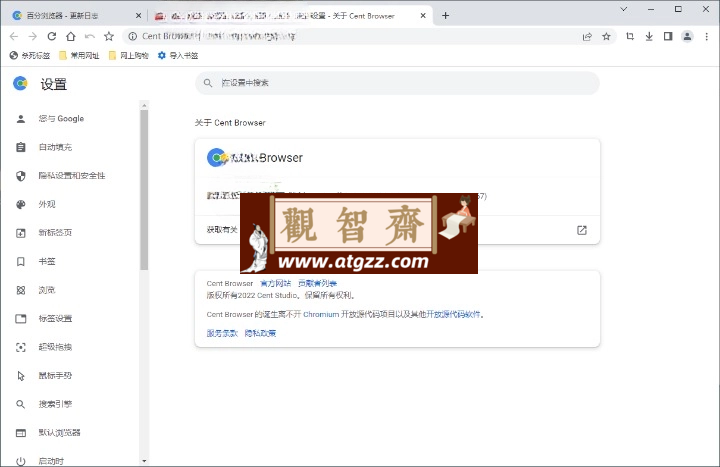The image size is (720, 467).
Task: Open the first bookmark bar item
Action: click(x=30, y=56)
